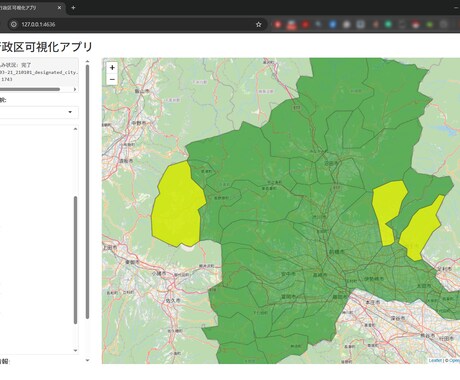Click the 本庄市 label on the map
The image size is (460, 380).
[373, 302]
